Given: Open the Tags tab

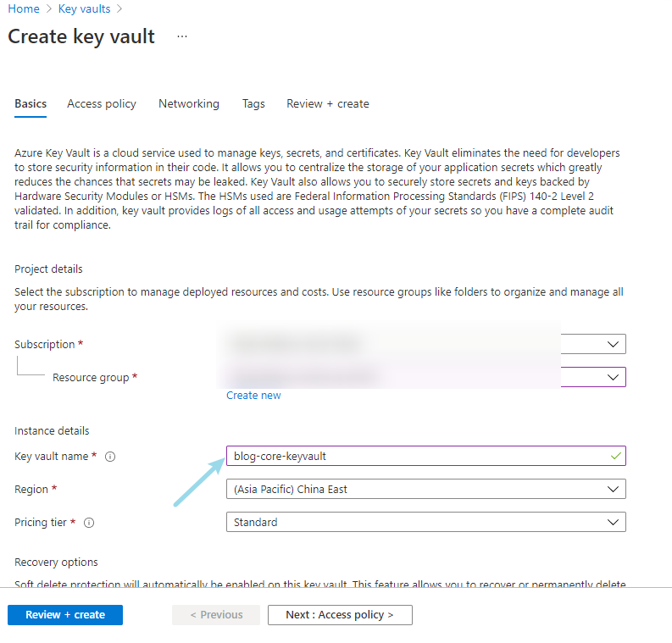Looking at the screenshot, I should (x=253, y=103).
